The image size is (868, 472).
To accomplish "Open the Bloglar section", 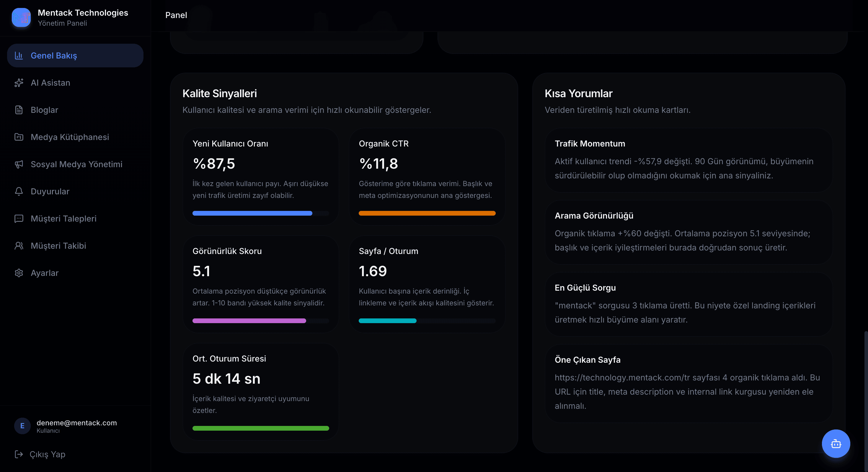I will (x=75, y=110).
